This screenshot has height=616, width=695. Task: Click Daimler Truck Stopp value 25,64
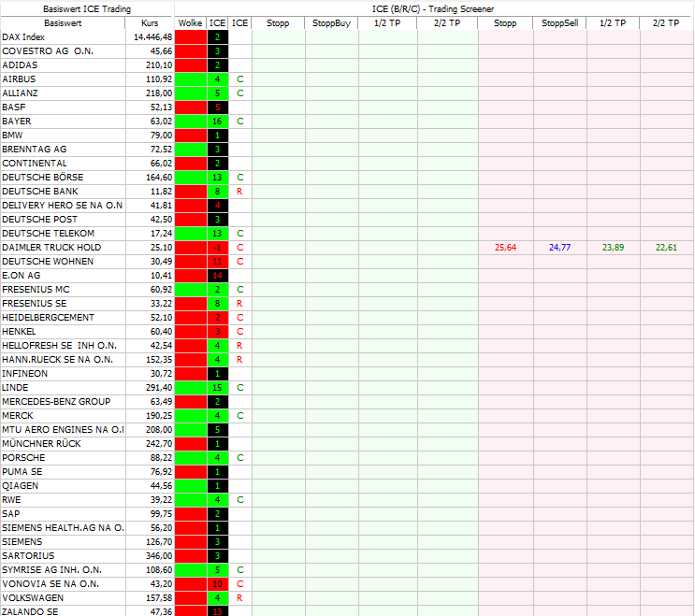click(505, 248)
